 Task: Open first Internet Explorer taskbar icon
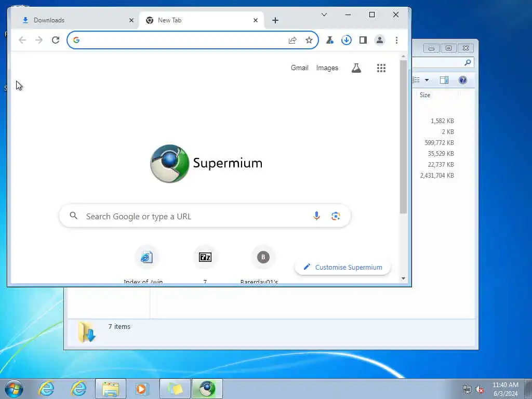(46, 389)
